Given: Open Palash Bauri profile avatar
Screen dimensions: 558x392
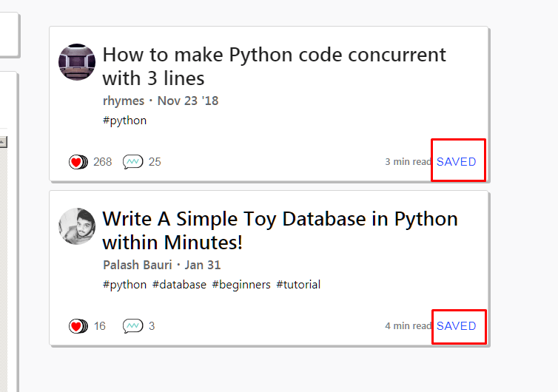Looking at the screenshot, I should (77, 226).
